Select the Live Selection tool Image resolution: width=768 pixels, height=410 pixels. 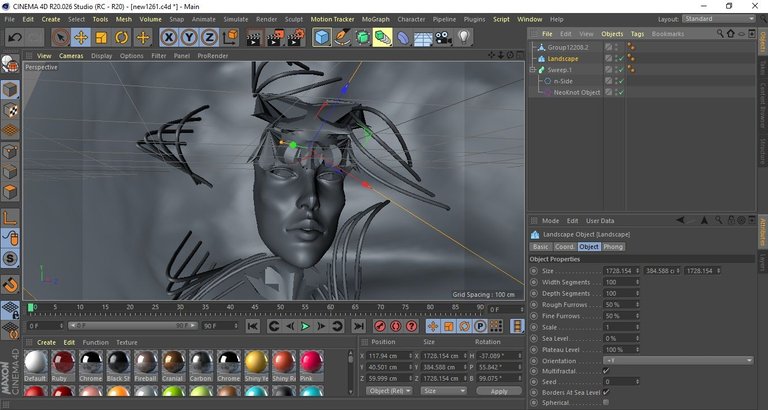tap(61, 37)
